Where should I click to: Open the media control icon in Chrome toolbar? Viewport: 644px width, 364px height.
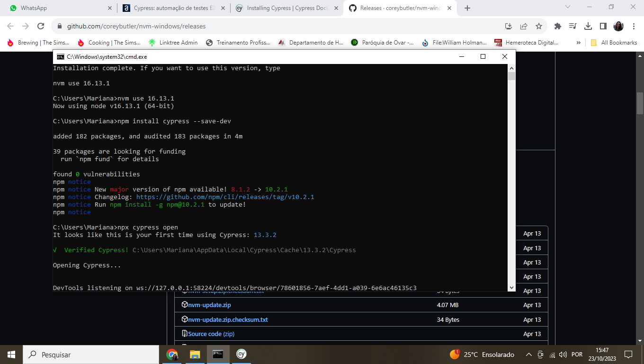point(573,26)
